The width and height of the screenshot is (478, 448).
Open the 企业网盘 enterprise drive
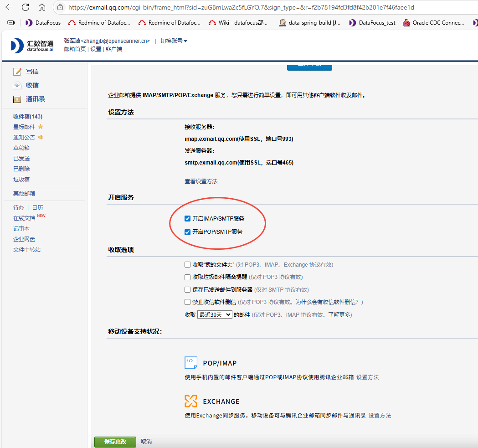click(x=24, y=239)
